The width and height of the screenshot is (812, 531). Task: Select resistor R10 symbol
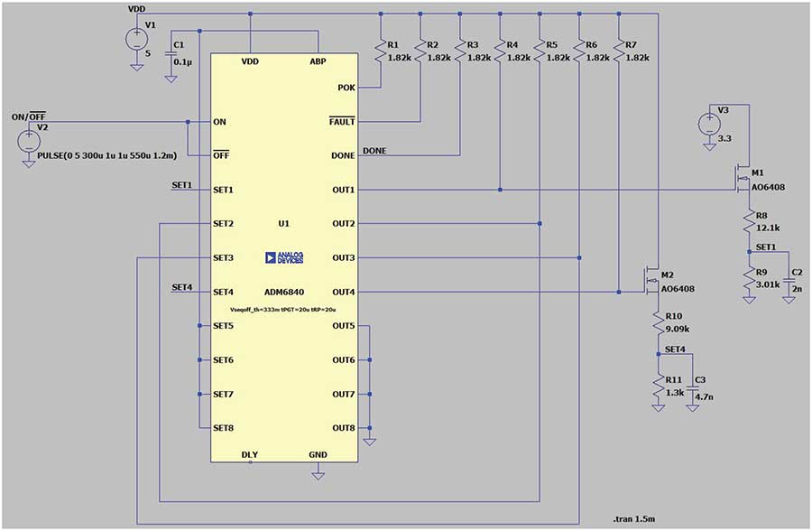click(x=659, y=322)
